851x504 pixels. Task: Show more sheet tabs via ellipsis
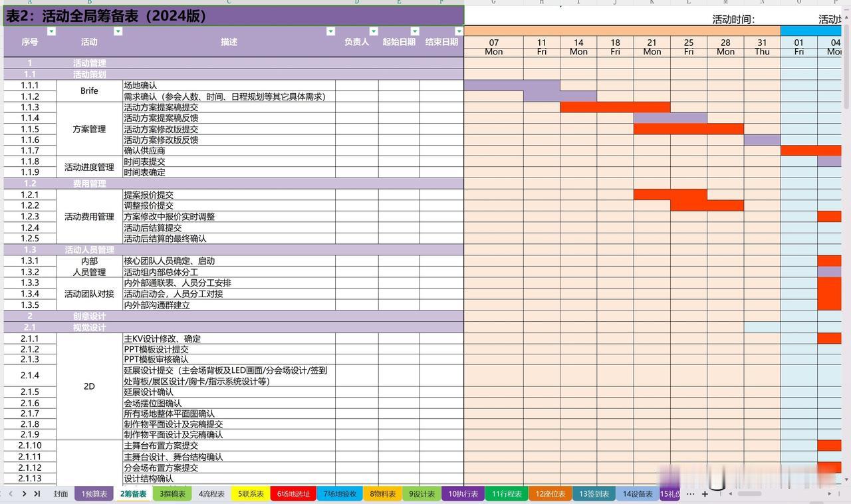click(690, 494)
